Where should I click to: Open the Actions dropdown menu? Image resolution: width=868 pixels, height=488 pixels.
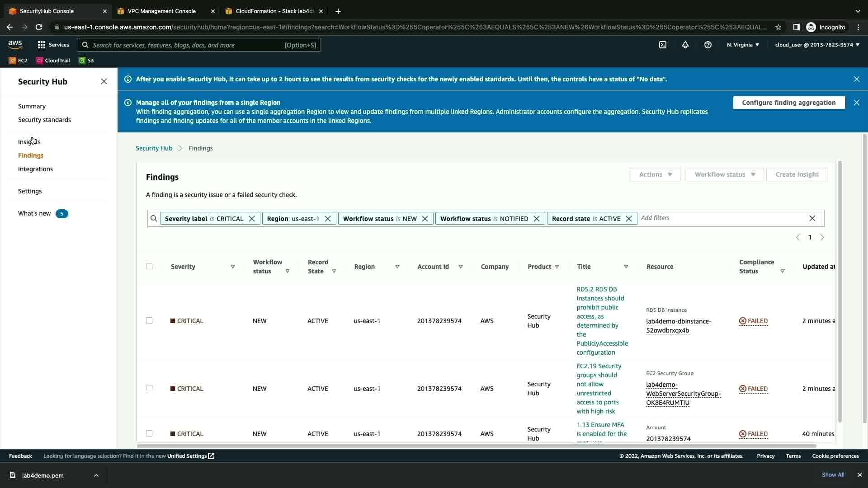pyautogui.click(x=655, y=174)
